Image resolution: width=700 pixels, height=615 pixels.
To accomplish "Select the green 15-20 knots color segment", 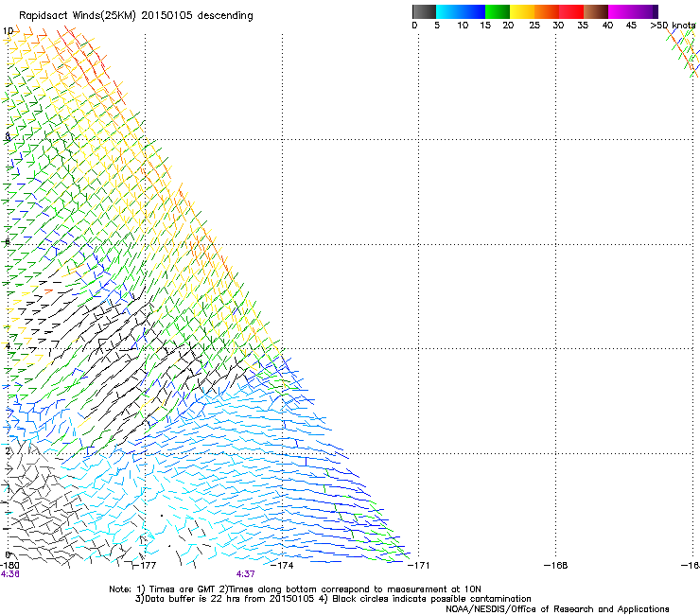I will [x=498, y=11].
